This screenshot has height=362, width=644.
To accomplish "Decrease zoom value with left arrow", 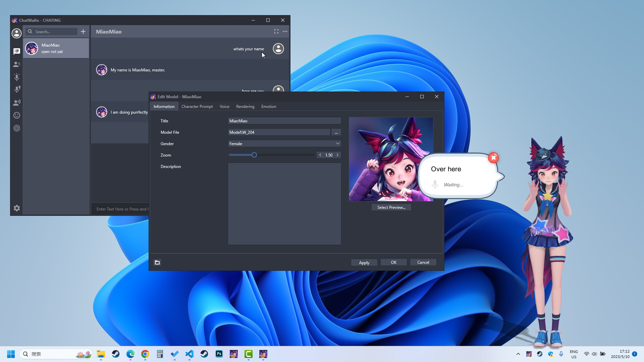I will [x=320, y=155].
